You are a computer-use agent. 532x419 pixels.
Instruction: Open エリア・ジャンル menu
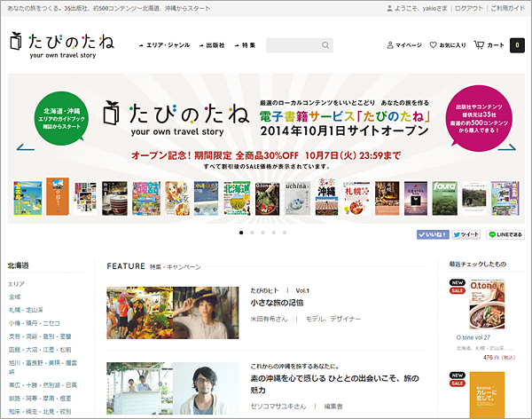pos(164,45)
